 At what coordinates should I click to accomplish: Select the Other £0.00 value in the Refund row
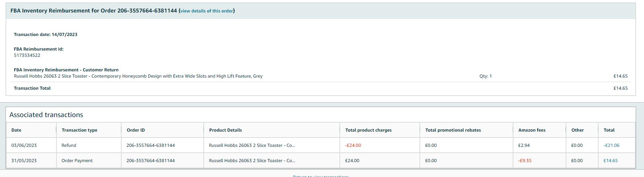pyautogui.click(x=577, y=145)
